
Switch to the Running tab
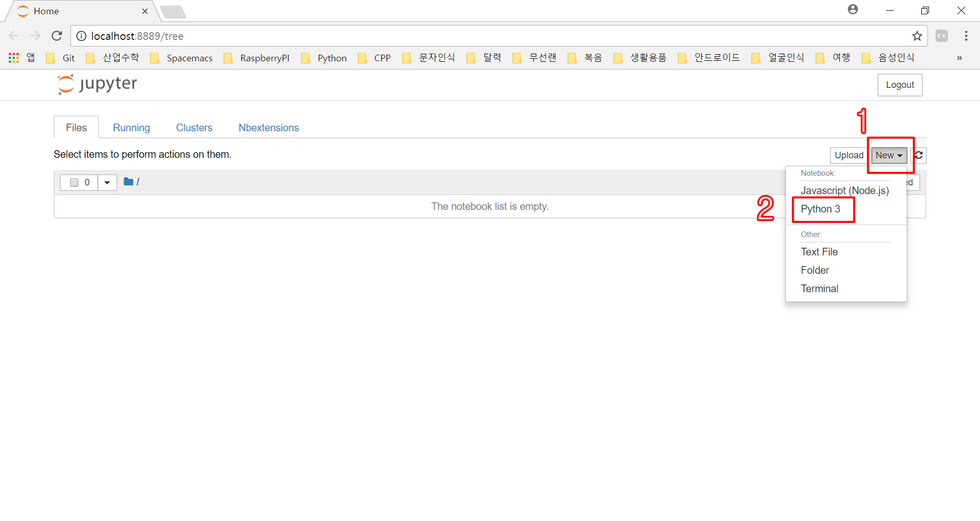(131, 128)
